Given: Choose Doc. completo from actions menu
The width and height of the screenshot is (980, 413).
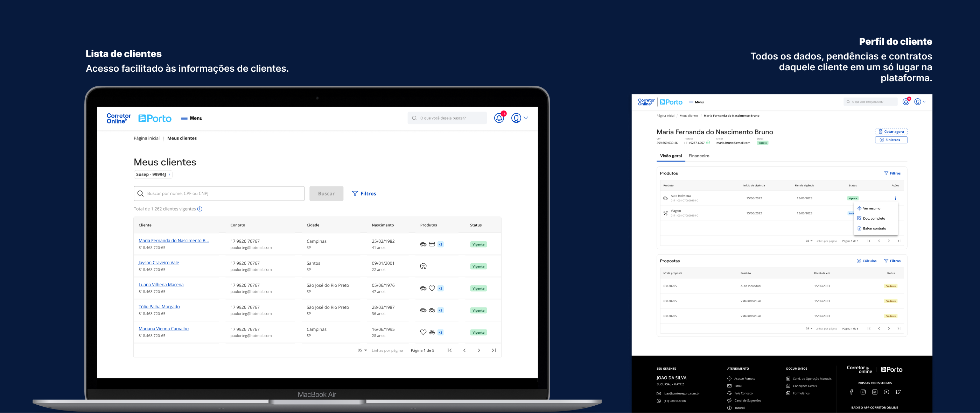Looking at the screenshot, I should click(x=874, y=219).
